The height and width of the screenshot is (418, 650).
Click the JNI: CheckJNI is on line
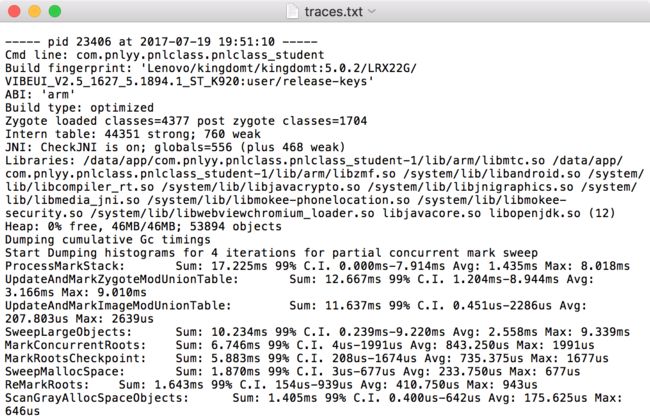click(x=175, y=147)
